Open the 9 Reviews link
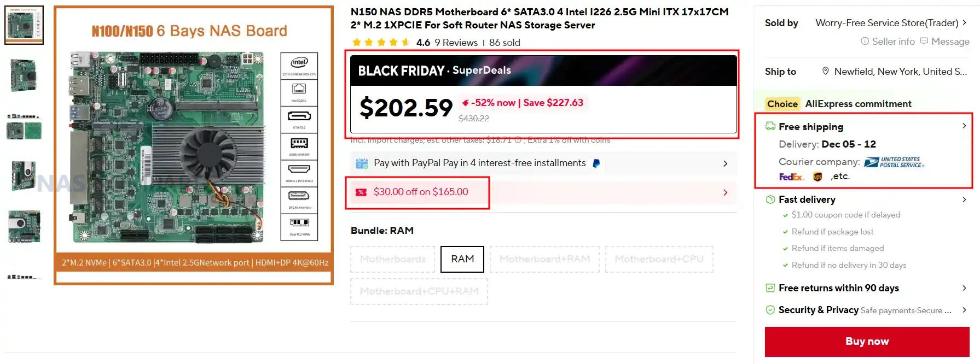The image size is (980, 364). tap(456, 43)
